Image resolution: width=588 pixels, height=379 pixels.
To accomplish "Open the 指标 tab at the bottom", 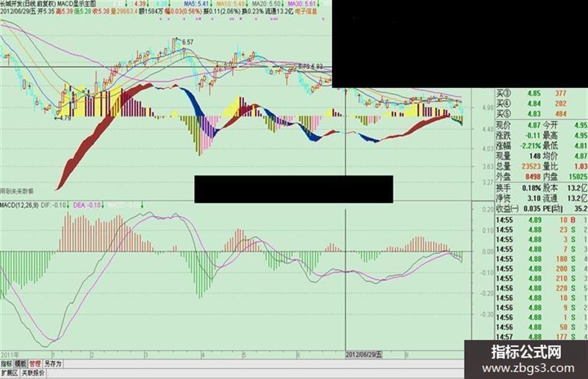I will point(6,363).
